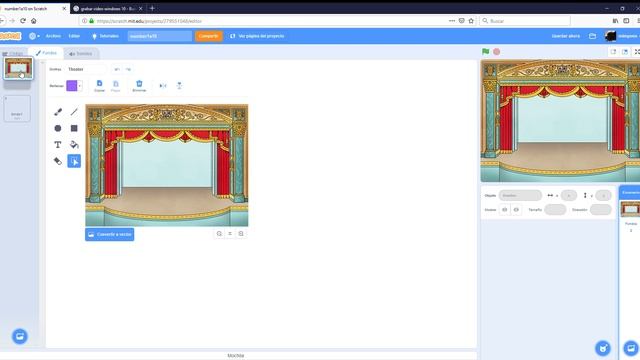Select the stage thumbnail in Escenario pane
640x360 pixels.
pos(630,209)
